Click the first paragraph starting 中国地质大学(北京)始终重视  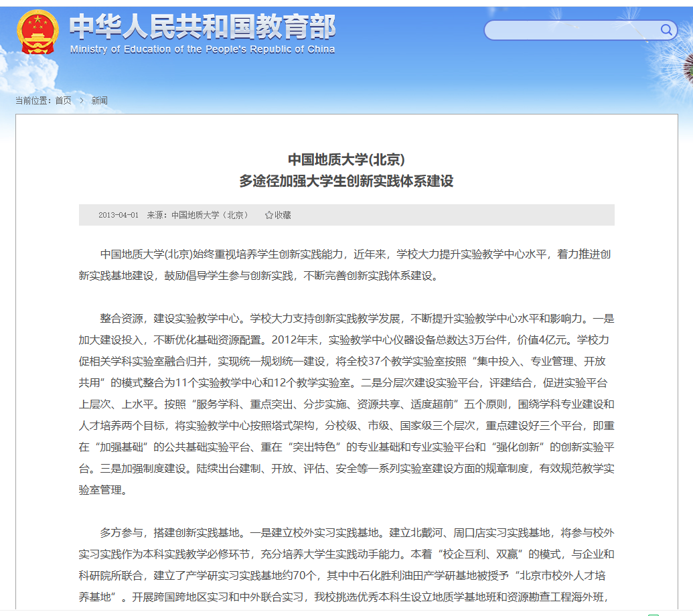tap(346, 264)
